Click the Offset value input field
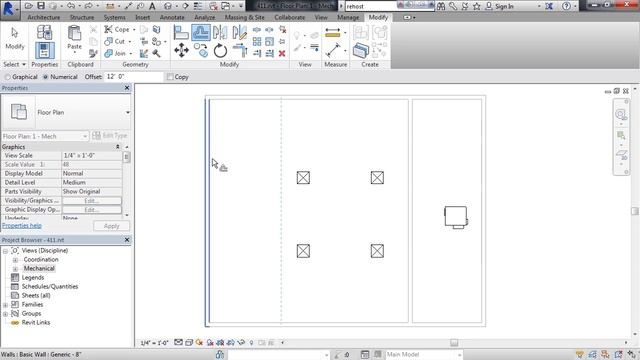The height and width of the screenshot is (360, 640). pos(133,77)
